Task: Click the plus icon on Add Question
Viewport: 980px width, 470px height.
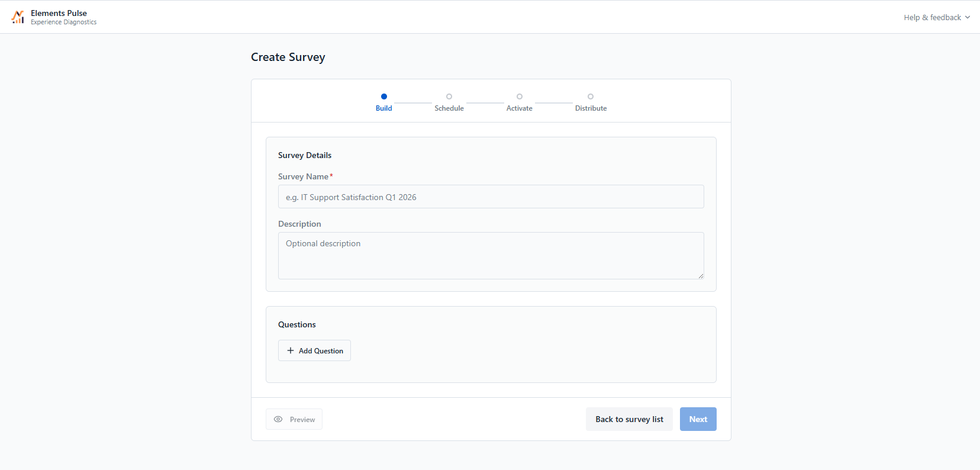Action: 291,350
